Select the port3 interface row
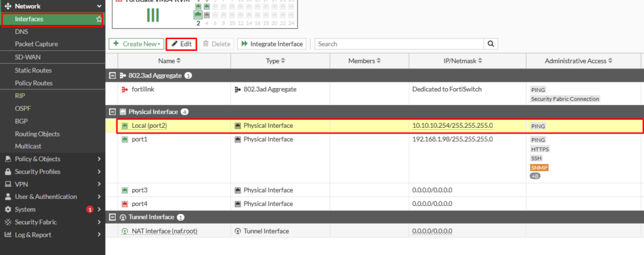 point(375,190)
